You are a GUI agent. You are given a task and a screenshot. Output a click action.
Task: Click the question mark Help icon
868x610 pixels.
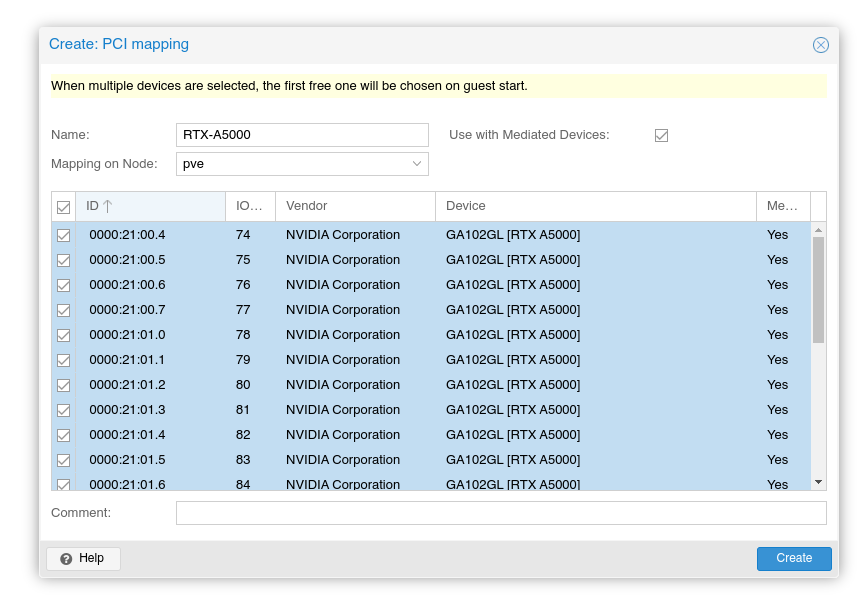tap(66, 559)
